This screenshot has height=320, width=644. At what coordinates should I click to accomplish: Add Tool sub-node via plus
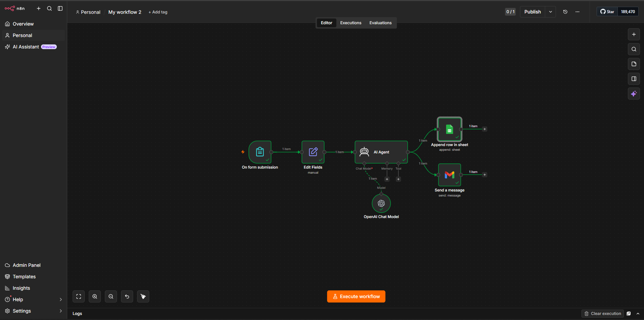coord(398,179)
